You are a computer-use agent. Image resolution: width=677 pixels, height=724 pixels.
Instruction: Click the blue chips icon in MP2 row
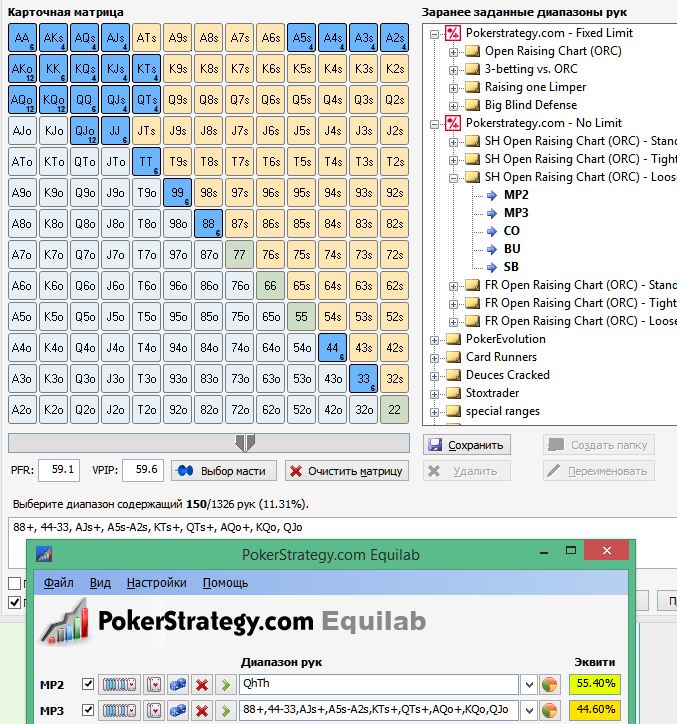coord(177,685)
